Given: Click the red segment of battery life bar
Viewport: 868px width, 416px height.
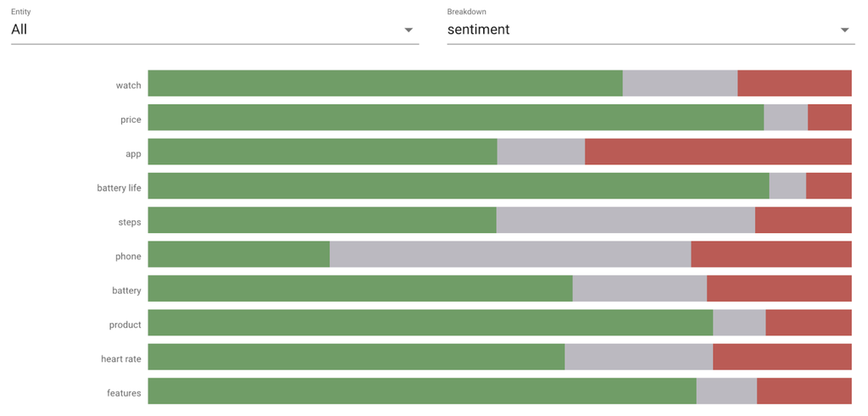Looking at the screenshot, I should click(x=828, y=186).
